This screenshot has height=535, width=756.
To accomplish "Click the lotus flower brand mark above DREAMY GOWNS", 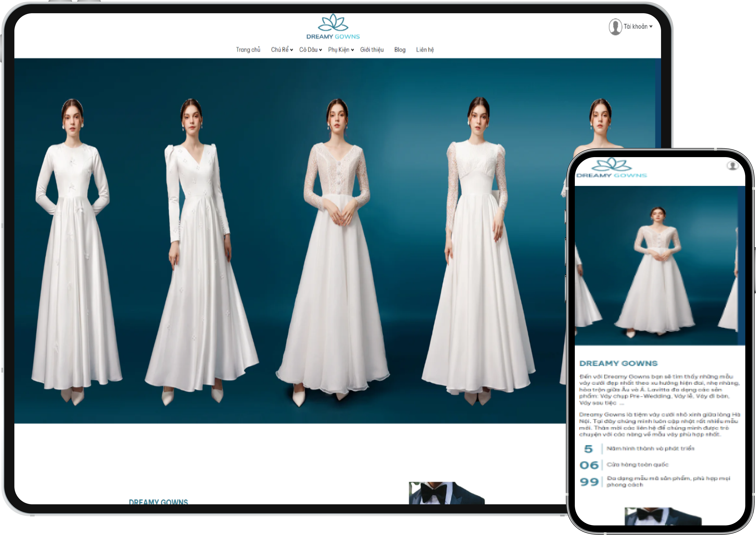I will (x=333, y=24).
